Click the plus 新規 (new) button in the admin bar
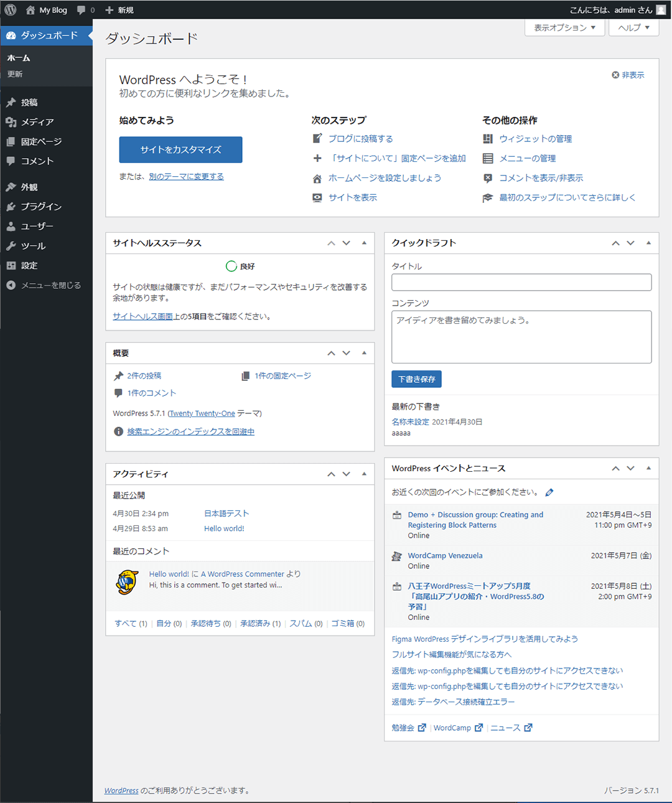The image size is (672, 803). [119, 10]
